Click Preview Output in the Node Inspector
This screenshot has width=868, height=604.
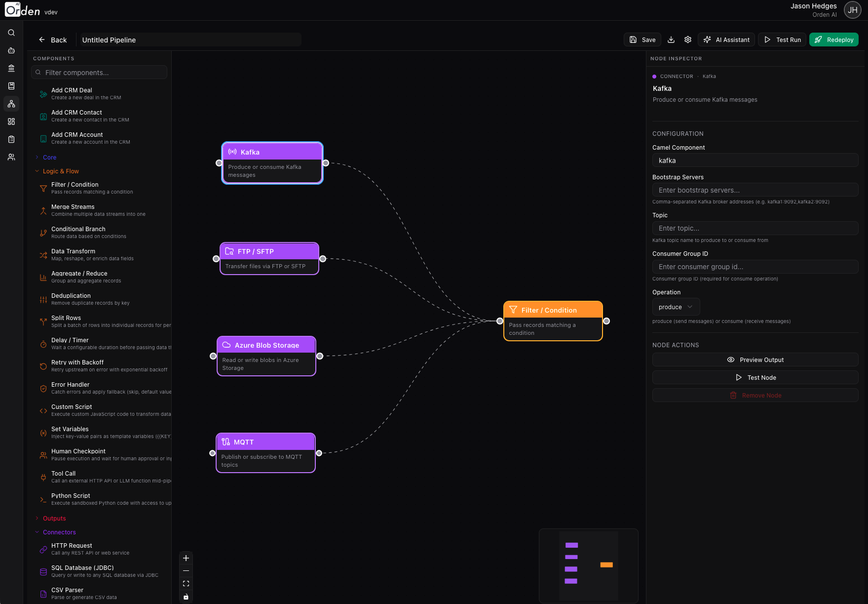click(755, 360)
